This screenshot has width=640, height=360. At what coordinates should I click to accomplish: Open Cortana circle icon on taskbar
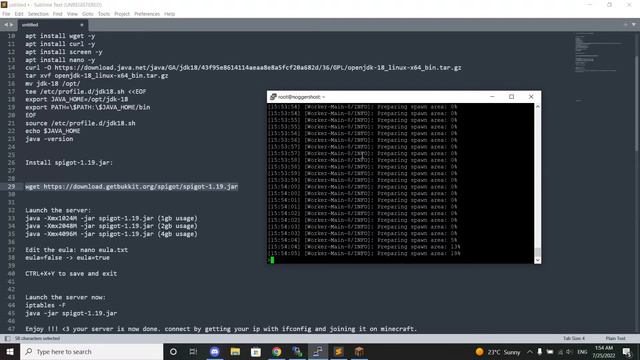(x=173, y=351)
